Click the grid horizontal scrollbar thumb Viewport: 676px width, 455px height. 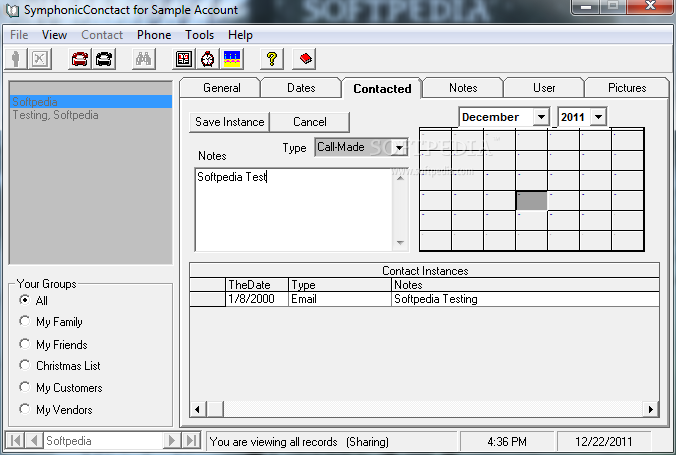(x=215, y=409)
